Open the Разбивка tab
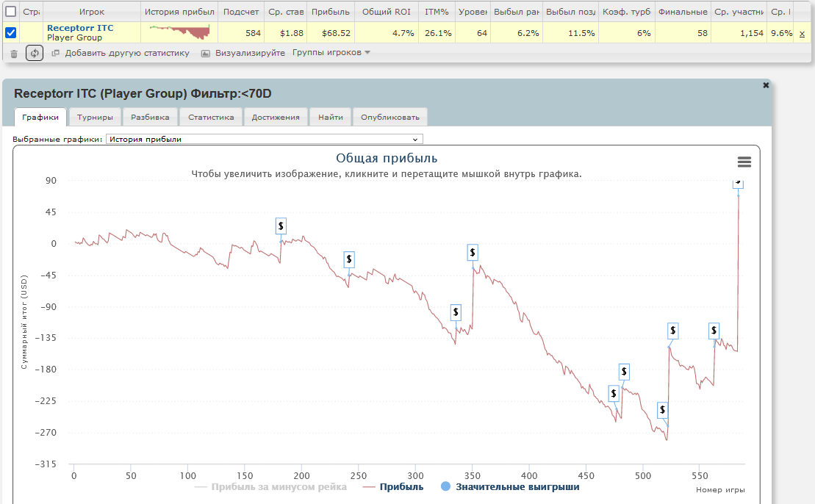 tap(150, 117)
